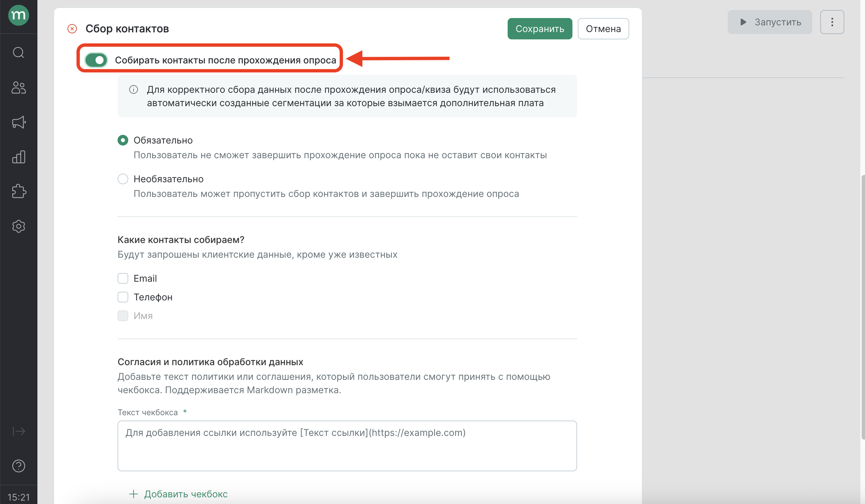The width and height of the screenshot is (865, 504).
Task: Click the Отмена button
Action: coord(603,28)
